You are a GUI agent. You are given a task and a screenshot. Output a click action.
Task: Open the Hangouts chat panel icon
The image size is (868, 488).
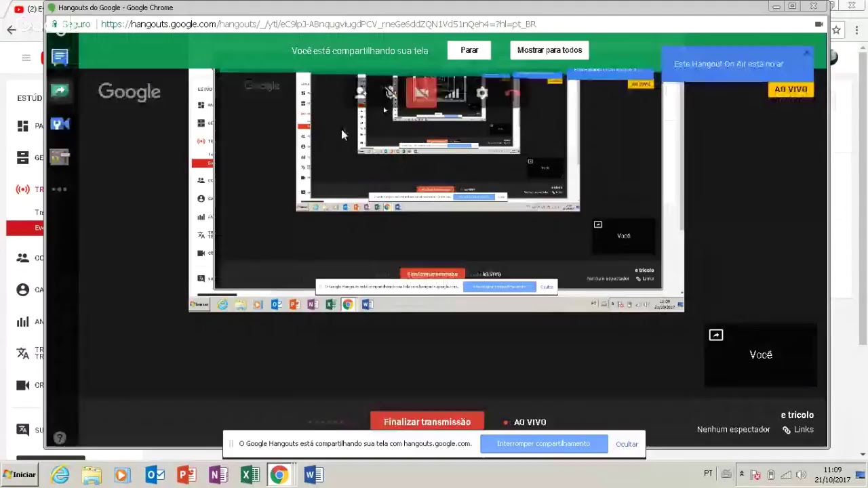60,57
